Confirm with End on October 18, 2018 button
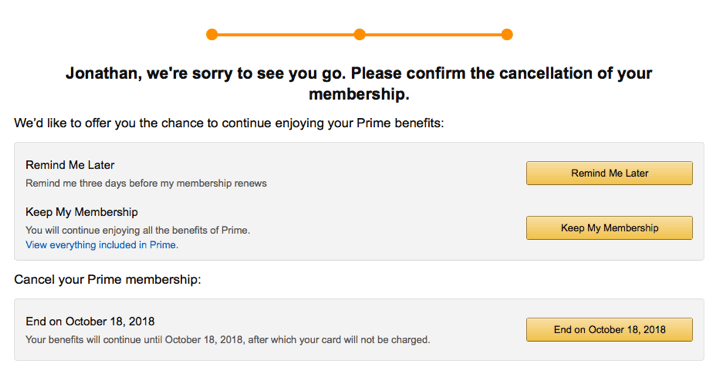The width and height of the screenshot is (720, 381). tap(609, 330)
